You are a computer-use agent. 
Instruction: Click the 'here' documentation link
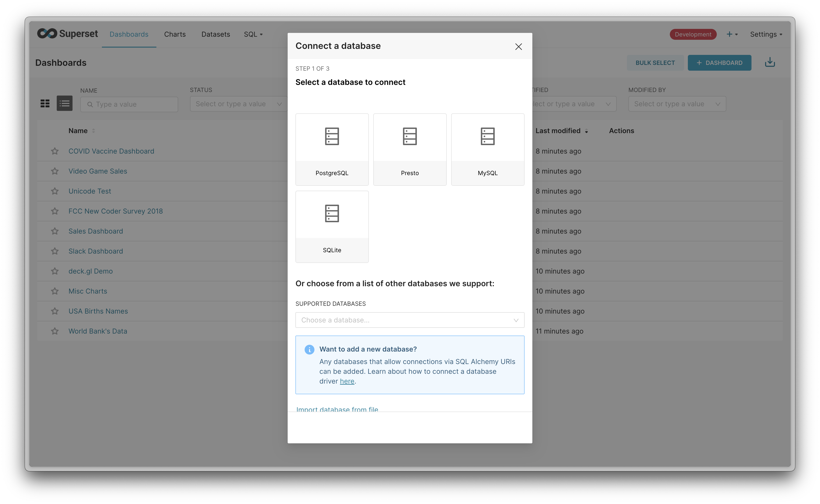(347, 381)
